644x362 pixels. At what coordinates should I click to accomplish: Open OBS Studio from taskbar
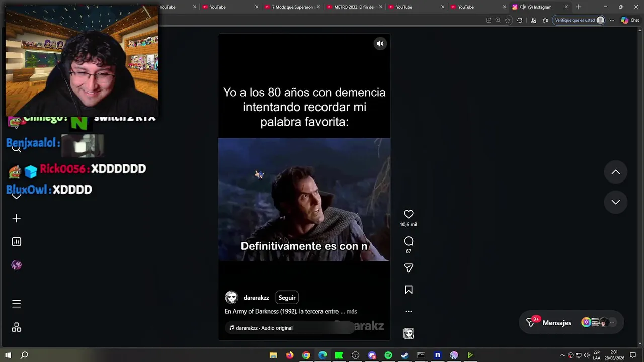(356, 355)
